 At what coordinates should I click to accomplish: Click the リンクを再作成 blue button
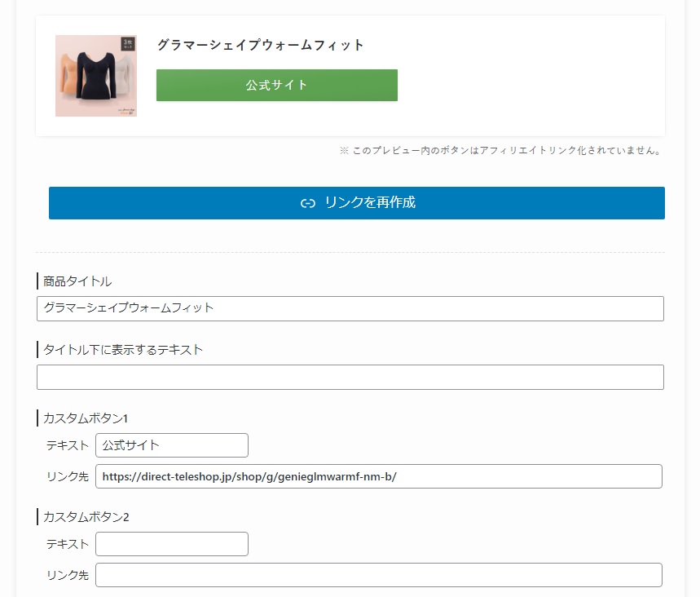[357, 203]
